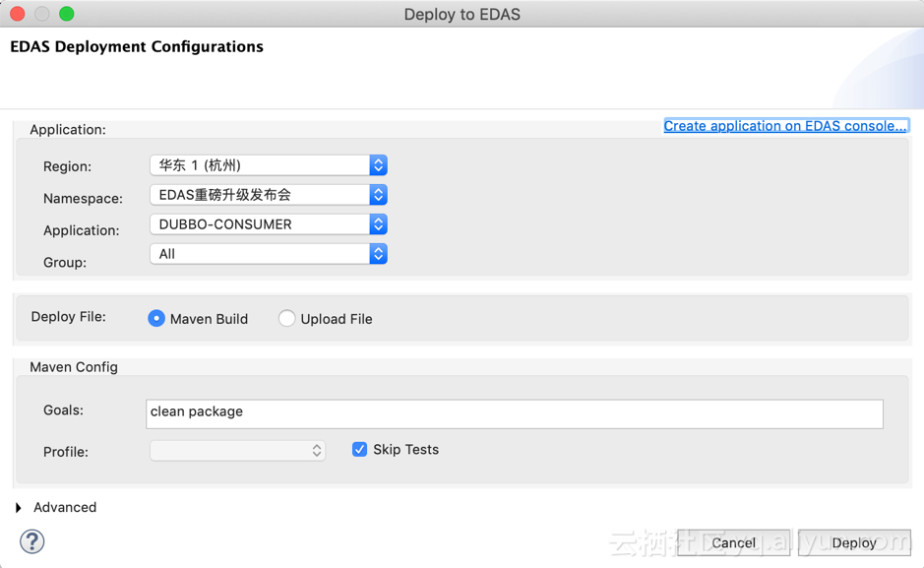Select the Maven Build radio button
This screenshot has height=568, width=924.
[x=156, y=319]
